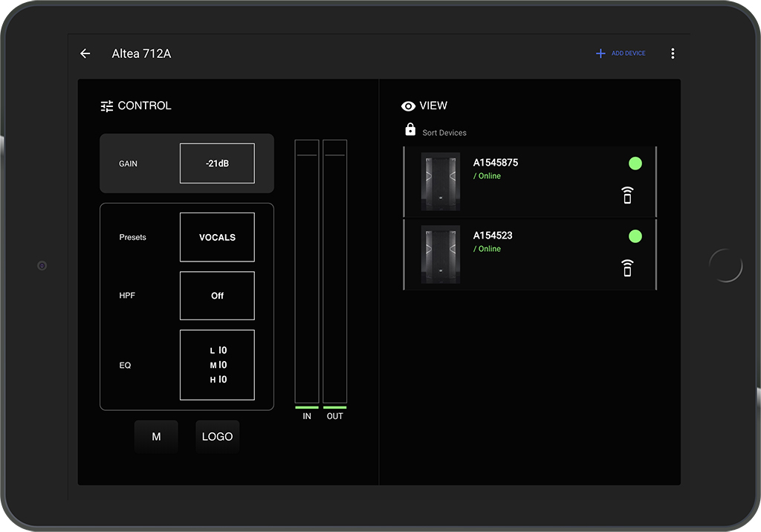The image size is (761, 532).
Task: Tap the remote icon for device A1545875
Action: pyautogui.click(x=627, y=195)
